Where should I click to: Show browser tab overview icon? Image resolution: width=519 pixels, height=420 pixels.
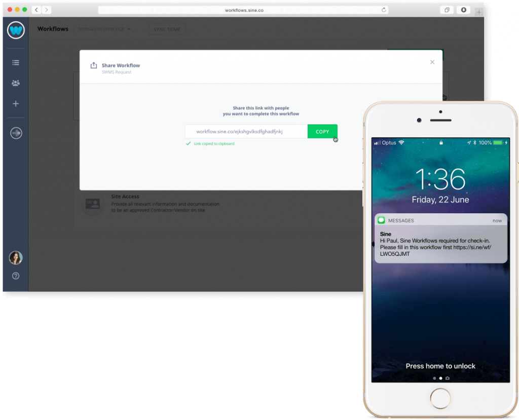pos(447,10)
